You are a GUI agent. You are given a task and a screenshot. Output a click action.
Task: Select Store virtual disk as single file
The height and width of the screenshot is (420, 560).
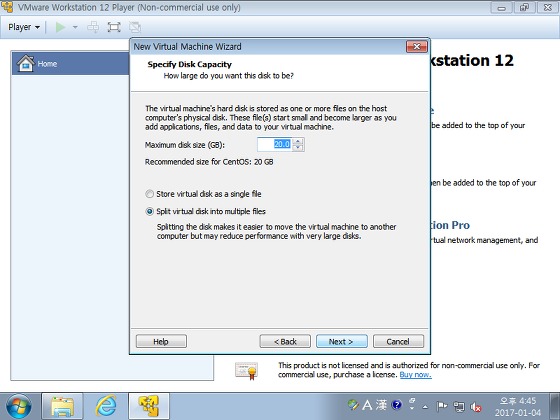click(203, 194)
